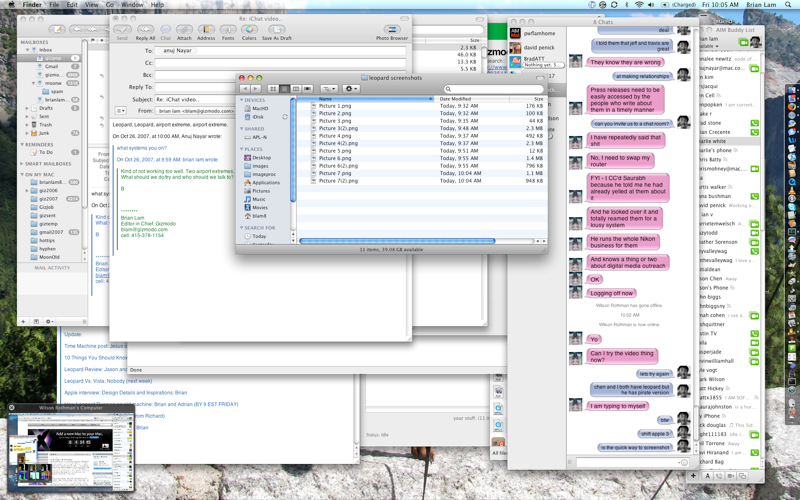Image resolution: width=800 pixels, height=500 pixels.
Task: Expand the Drafts mailbox in Mail
Action: click(x=27, y=108)
